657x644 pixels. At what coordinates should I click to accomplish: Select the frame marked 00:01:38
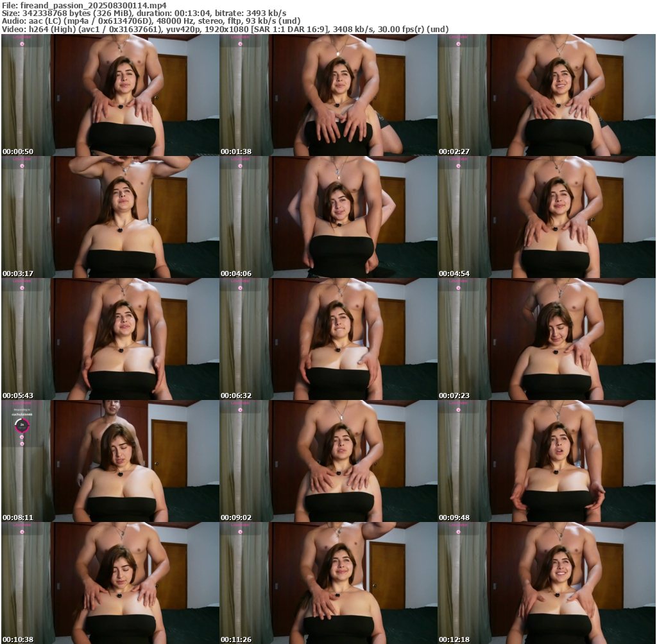(328, 95)
